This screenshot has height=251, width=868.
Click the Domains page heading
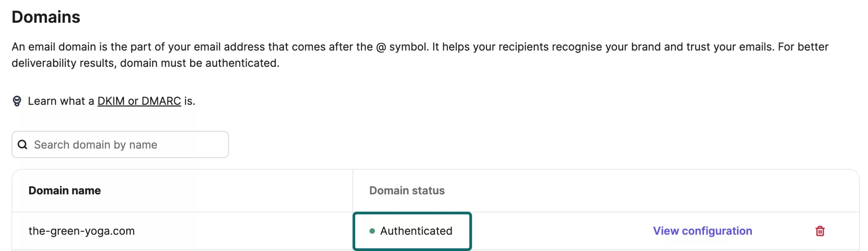46,17
